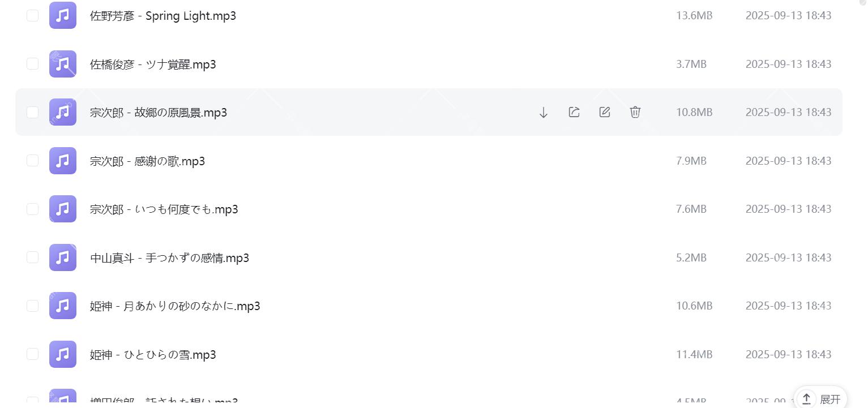
Task: Click the music note icon beside Spring Light.mp3
Action: 62,15
